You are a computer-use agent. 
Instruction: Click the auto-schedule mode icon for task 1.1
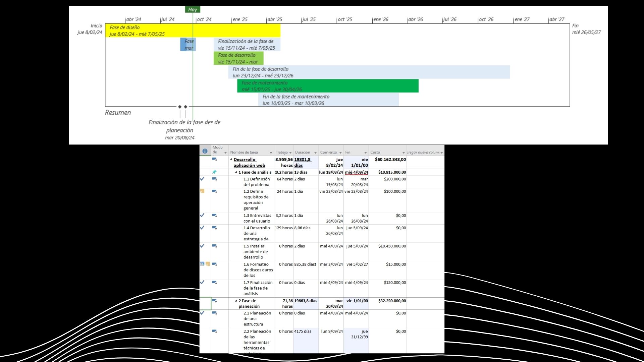[214, 179]
